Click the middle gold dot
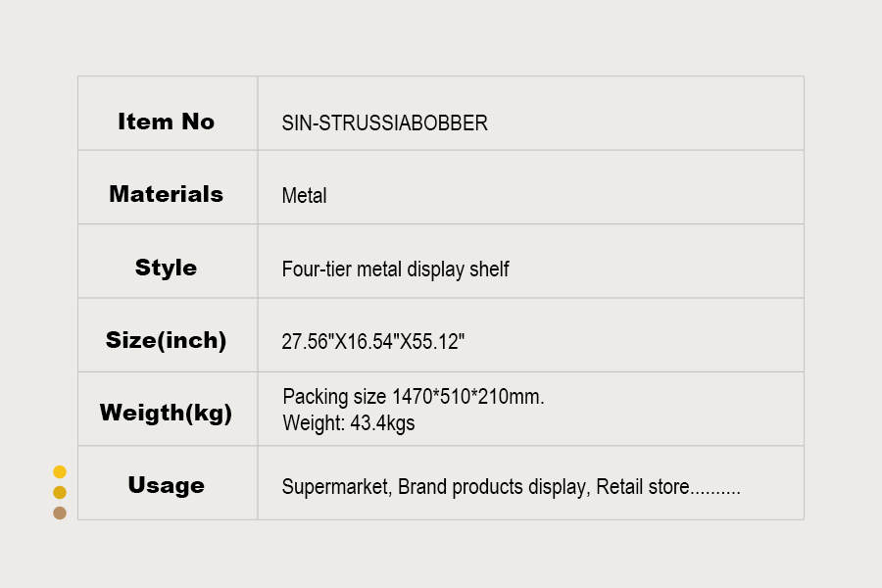This screenshot has height=588, width=882. click(60, 492)
